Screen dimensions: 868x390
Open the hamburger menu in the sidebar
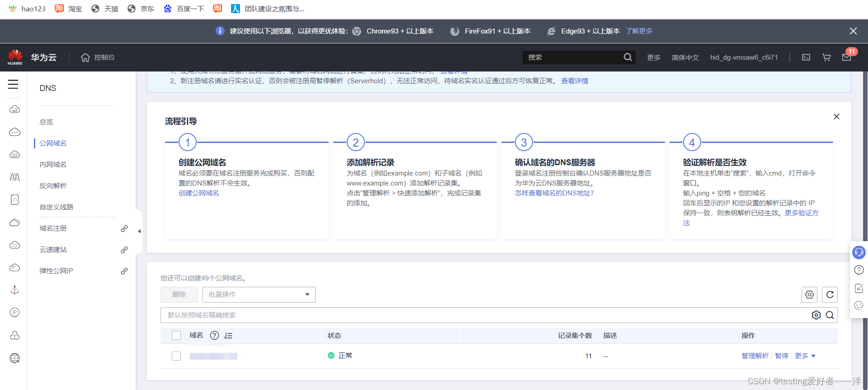pos(13,84)
